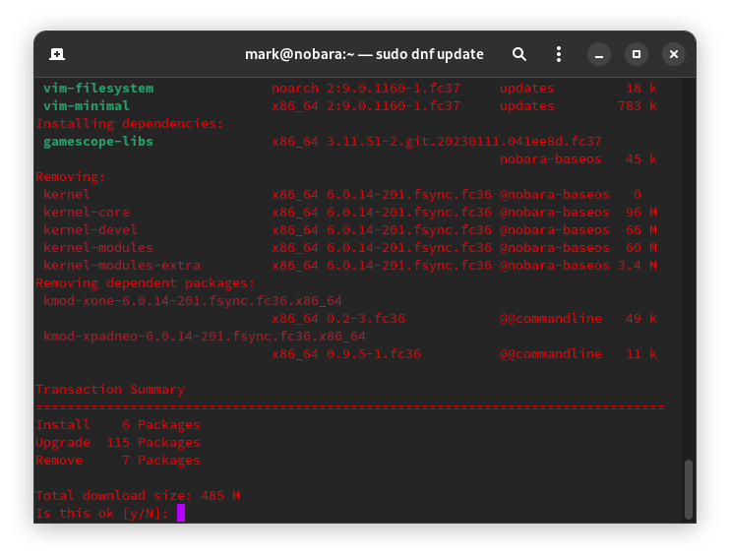Open a new terminal tab icon

tap(57, 54)
